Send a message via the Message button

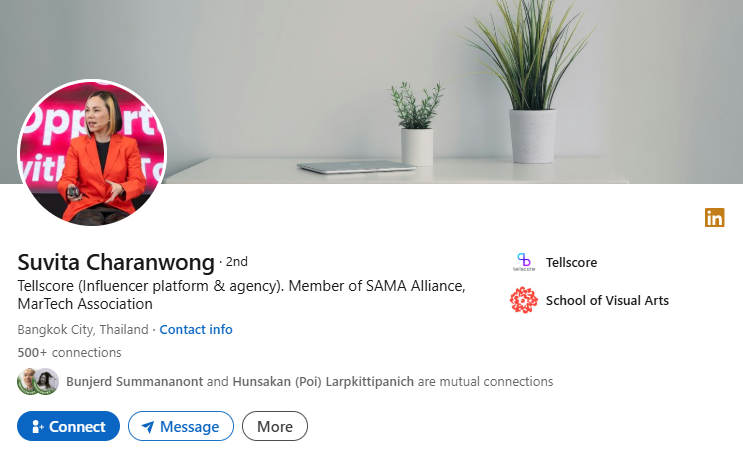tap(181, 426)
